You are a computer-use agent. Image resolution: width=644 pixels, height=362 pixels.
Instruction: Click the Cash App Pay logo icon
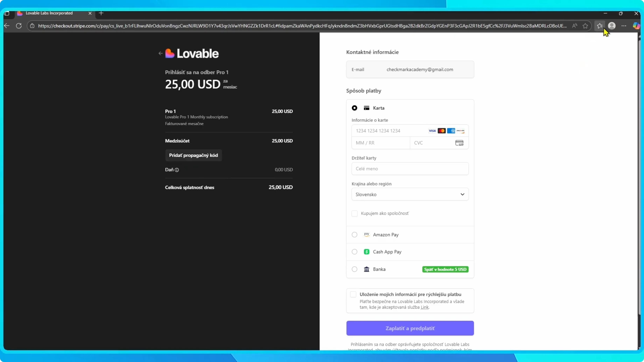[366, 252]
